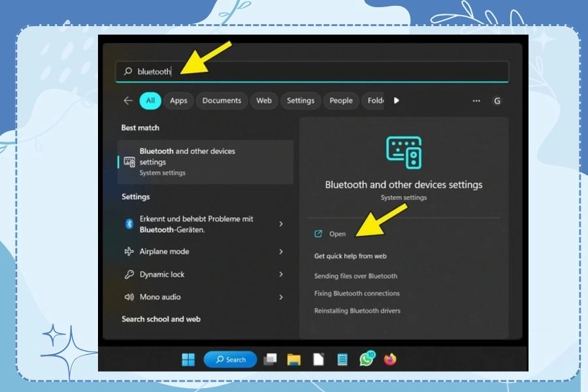Expand the Mono audio chevron
Viewport: 588px width, 392px height.
click(x=281, y=297)
